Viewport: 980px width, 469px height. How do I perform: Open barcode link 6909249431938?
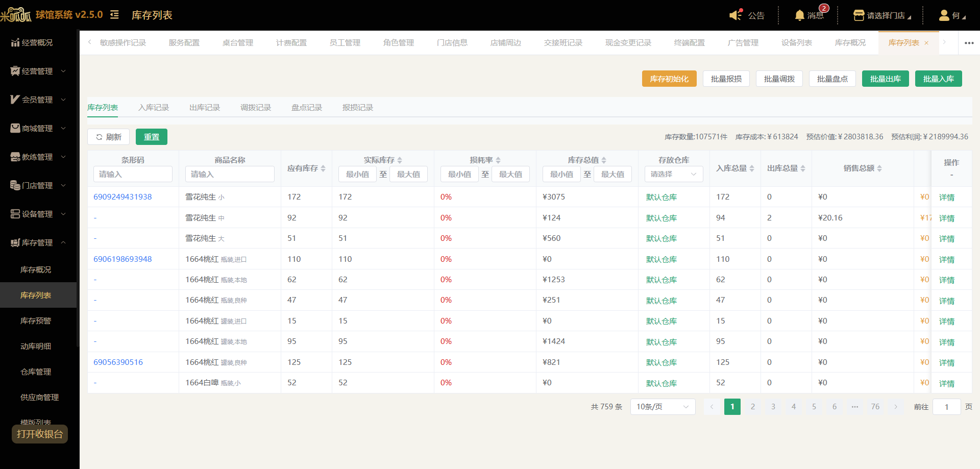122,197
